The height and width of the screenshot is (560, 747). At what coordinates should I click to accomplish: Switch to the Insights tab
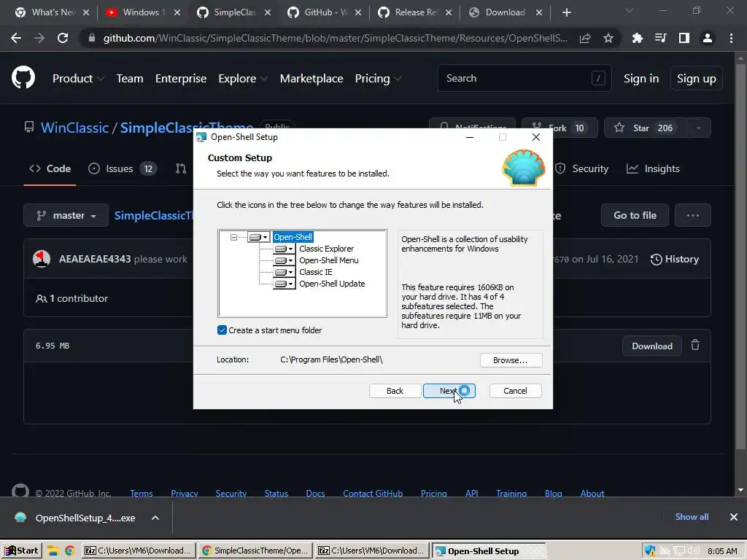coord(653,168)
